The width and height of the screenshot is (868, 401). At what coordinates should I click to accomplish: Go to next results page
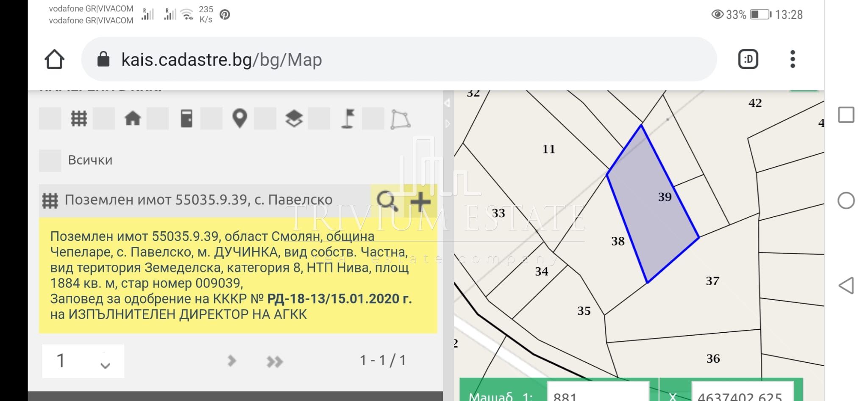pos(231,361)
